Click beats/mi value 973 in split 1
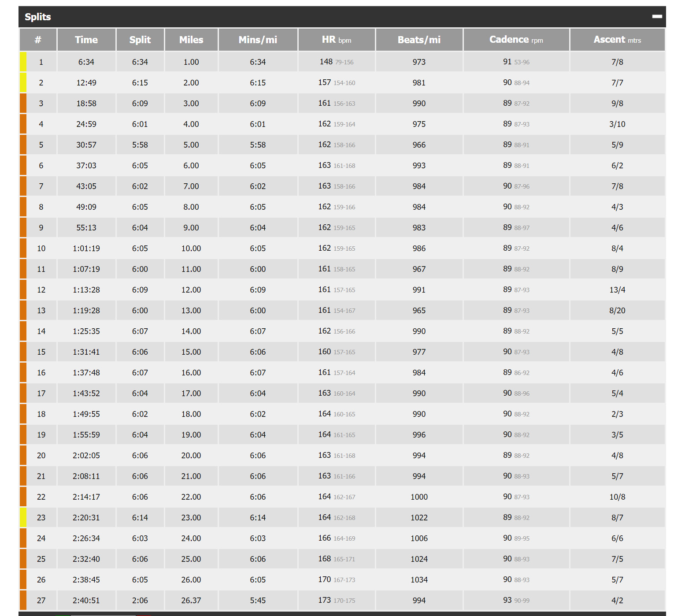This screenshot has height=616, width=674. pyautogui.click(x=419, y=62)
